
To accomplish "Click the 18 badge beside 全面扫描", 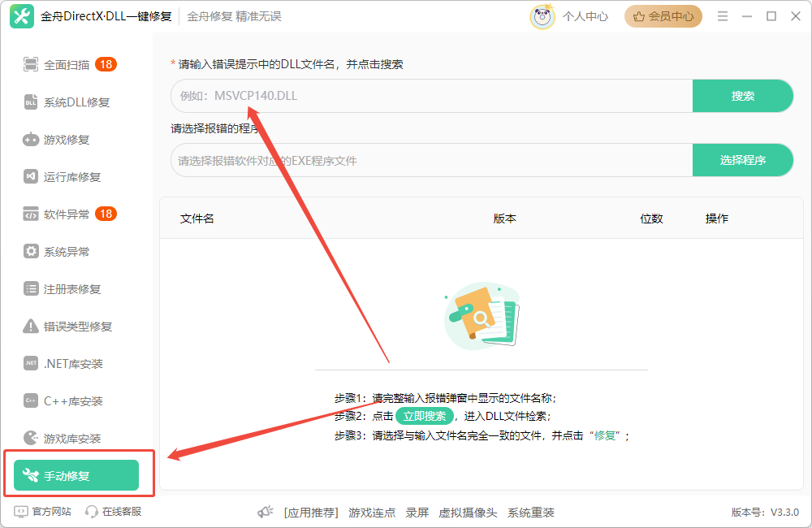I will pyautogui.click(x=106, y=64).
